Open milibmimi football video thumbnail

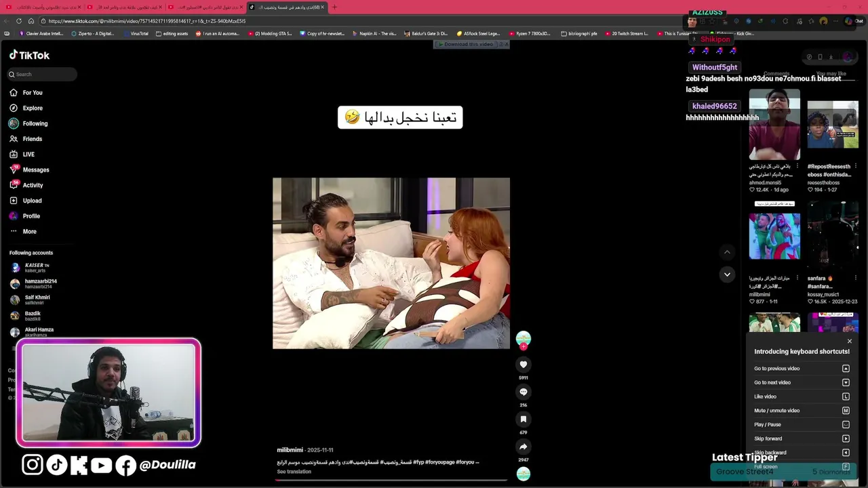(774, 237)
